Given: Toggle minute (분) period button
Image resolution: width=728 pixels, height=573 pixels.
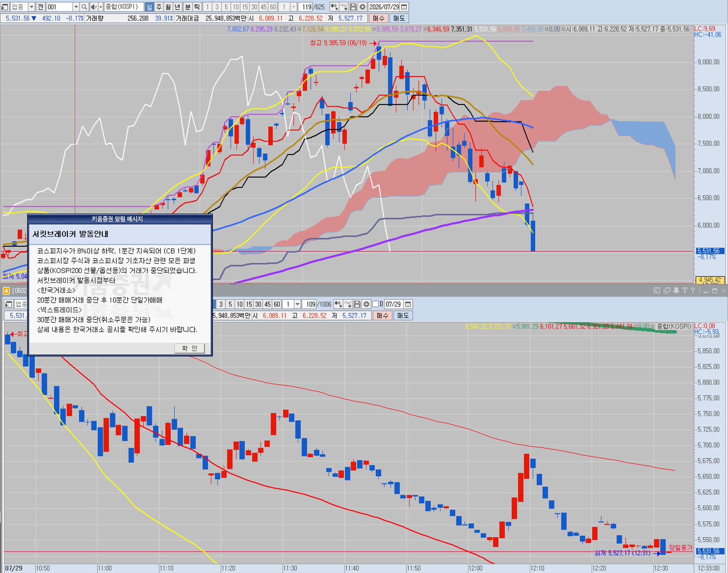Looking at the screenshot, I should [x=188, y=7].
